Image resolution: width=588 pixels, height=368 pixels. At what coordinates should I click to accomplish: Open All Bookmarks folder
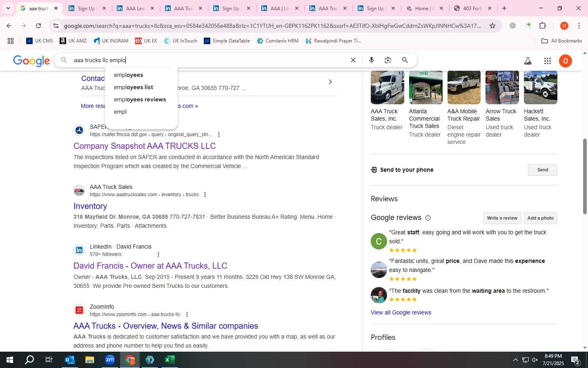[561, 41]
